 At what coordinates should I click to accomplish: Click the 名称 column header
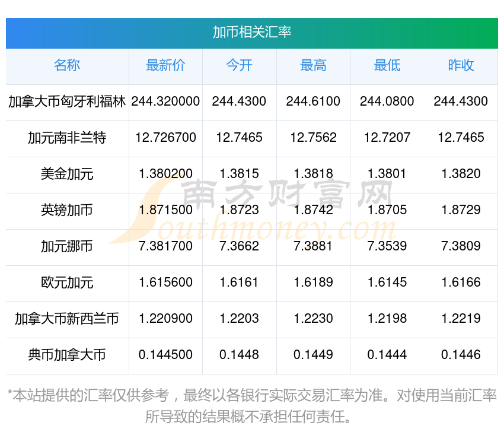pyautogui.click(x=67, y=65)
